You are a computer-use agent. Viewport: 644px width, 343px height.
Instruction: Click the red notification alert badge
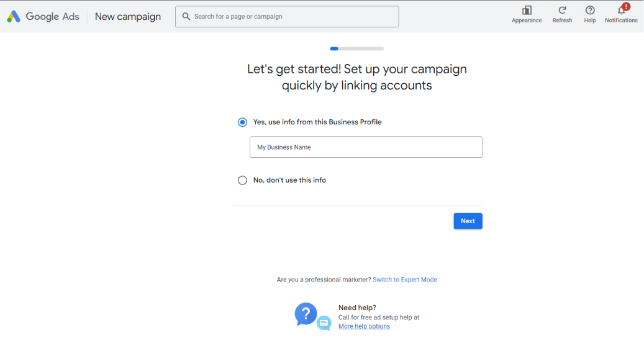pyautogui.click(x=626, y=7)
